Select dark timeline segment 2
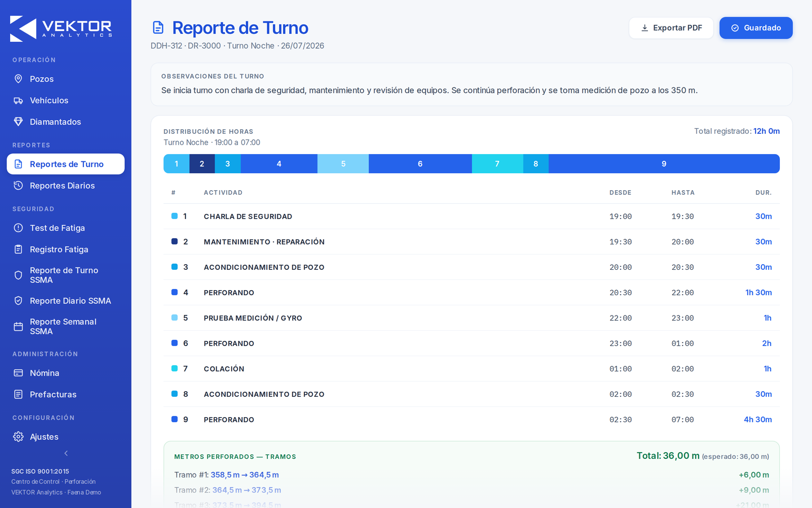 click(202, 164)
